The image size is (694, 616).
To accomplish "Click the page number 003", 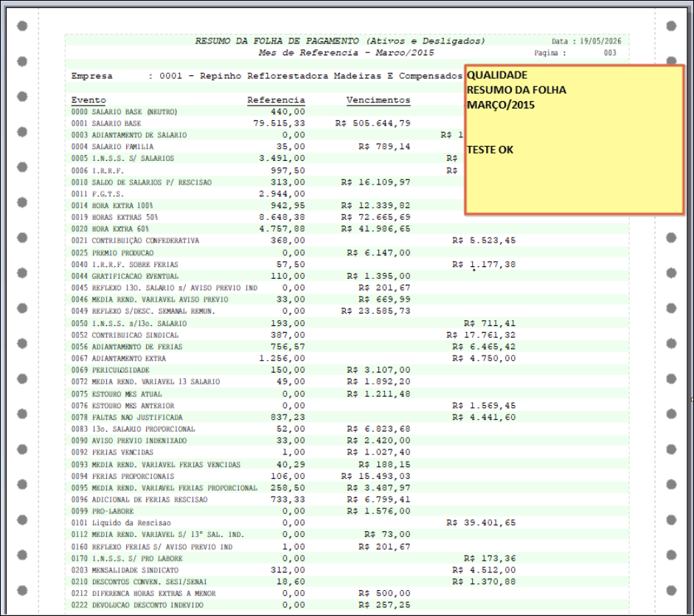I will [x=610, y=52].
